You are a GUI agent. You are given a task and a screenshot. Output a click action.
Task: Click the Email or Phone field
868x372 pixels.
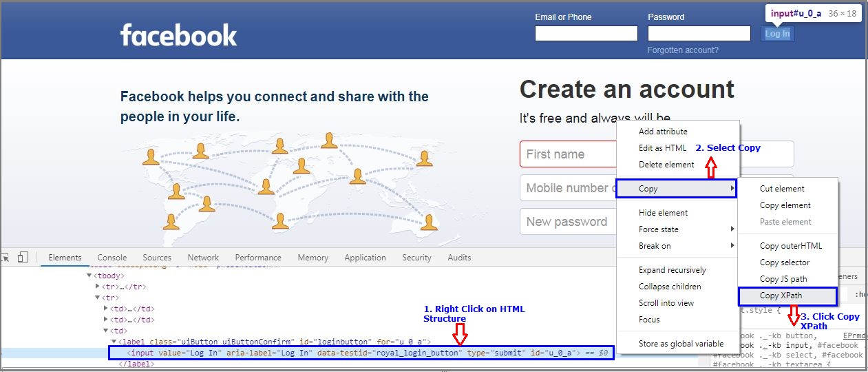586,33
